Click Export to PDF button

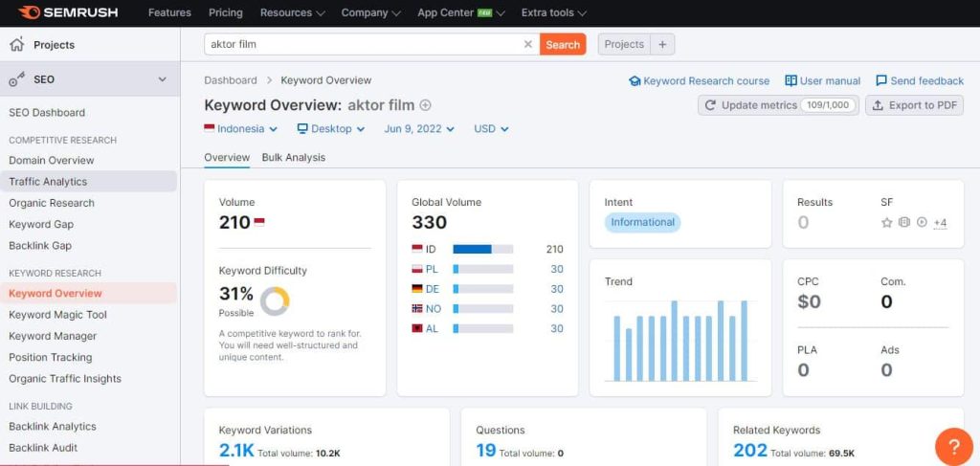click(x=914, y=105)
